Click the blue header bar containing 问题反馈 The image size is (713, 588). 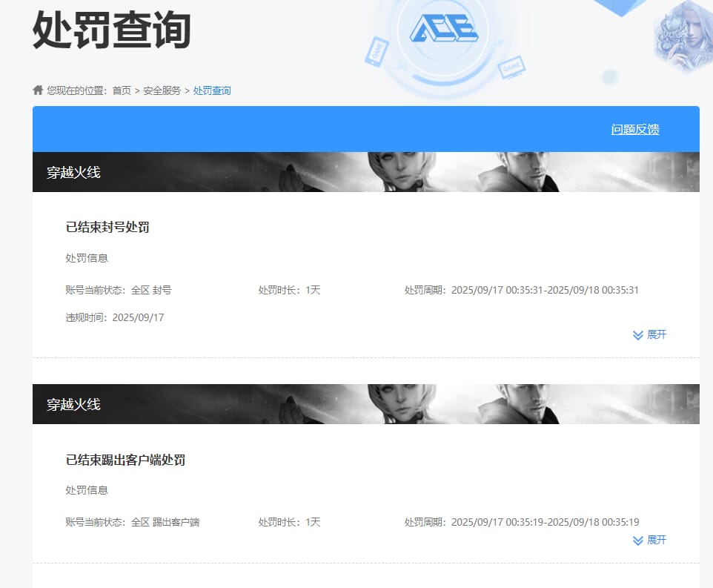coord(365,128)
